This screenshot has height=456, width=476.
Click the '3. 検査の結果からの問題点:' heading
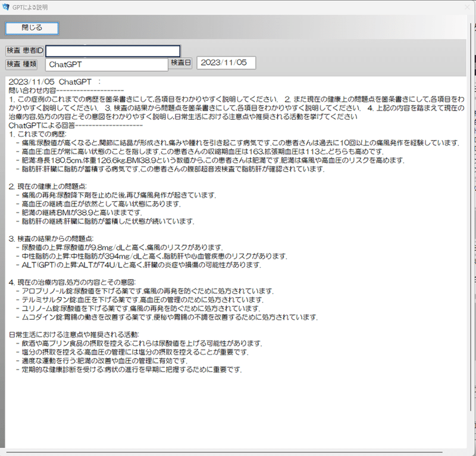point(51,239)
